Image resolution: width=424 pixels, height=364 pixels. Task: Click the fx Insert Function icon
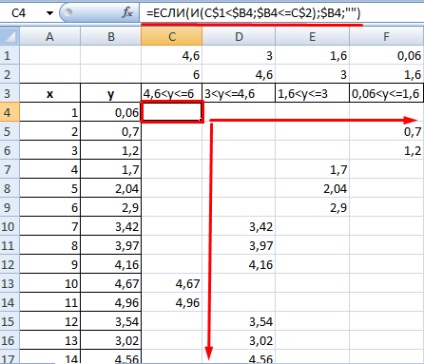(x=127, y=13)
